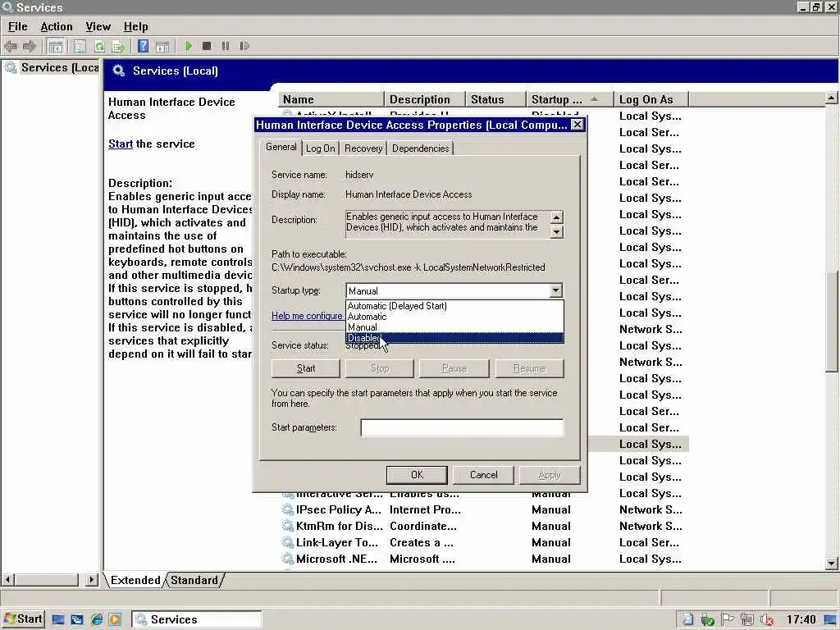This screenshot has width=840, height=630.
Task: Select the General tab
Action: tap(281, 147)
